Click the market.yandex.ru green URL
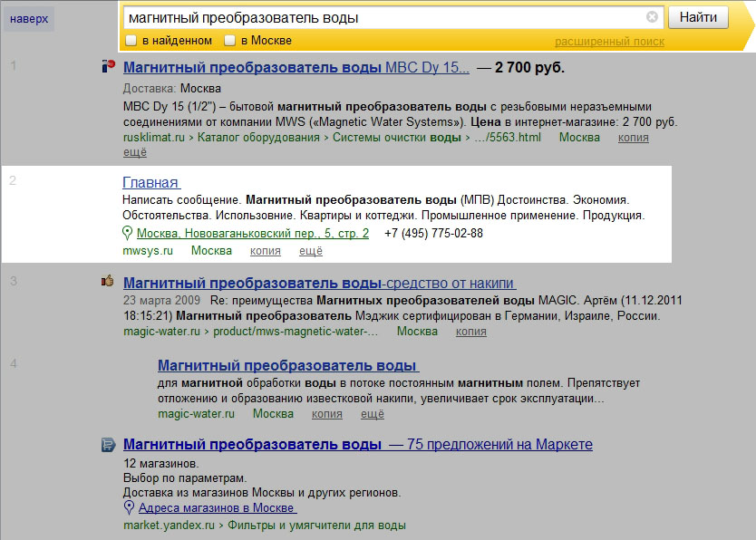The width and height of the screenshot is (756, 540). click(x=169, y=526)
